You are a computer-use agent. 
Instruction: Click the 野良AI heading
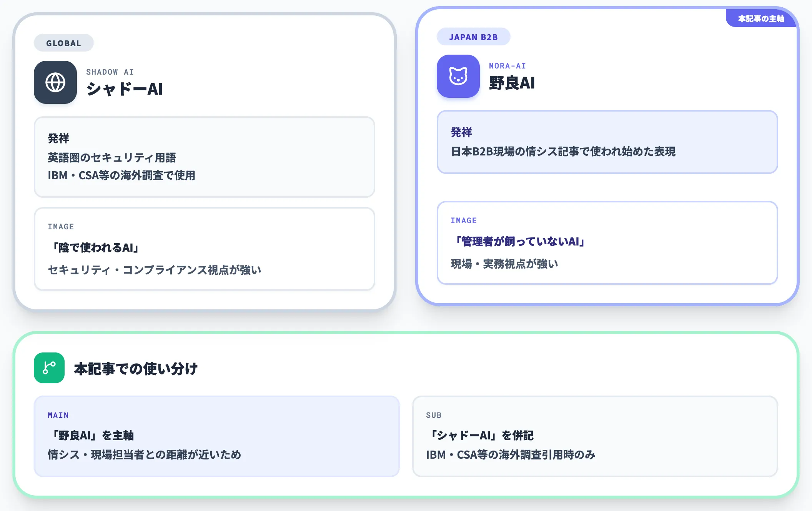pos(512,83)
